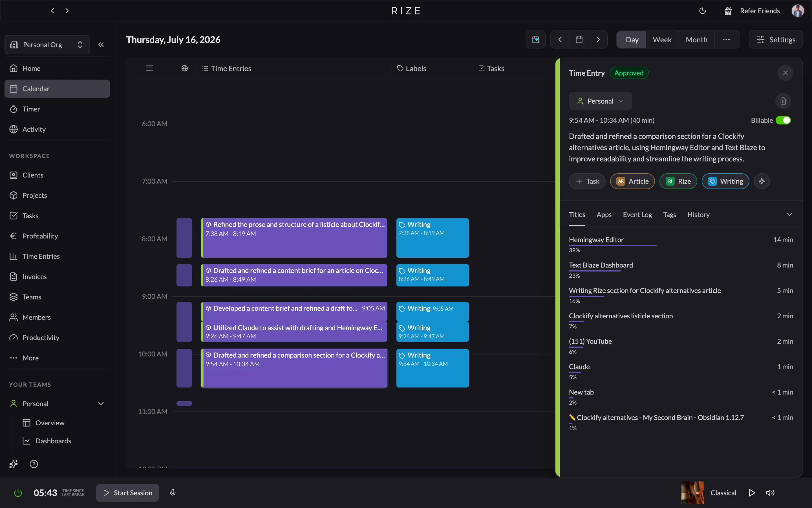
Task: Go to the previous day
Action: coord(560,40)
